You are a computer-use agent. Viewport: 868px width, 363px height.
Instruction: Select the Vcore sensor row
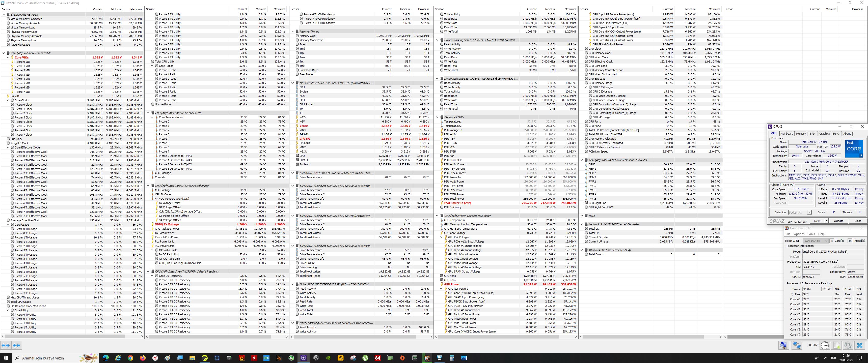pos(361,126)
